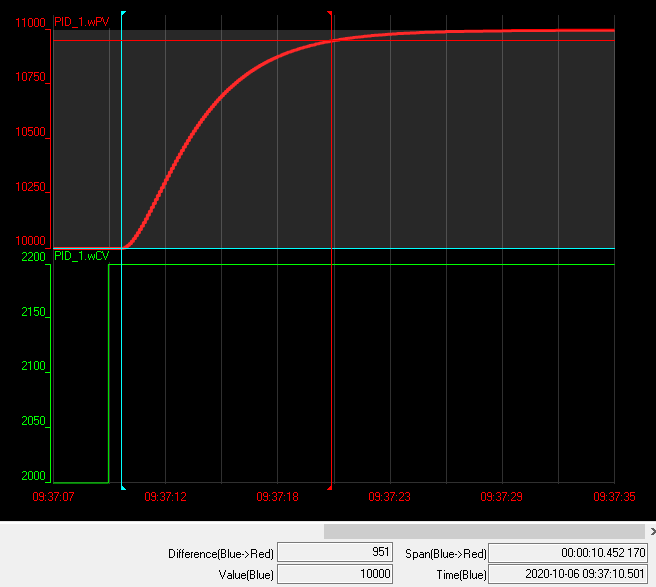
Task: Select the red cursor top handle
Action: pyautogui.click(x=330, y=14)
